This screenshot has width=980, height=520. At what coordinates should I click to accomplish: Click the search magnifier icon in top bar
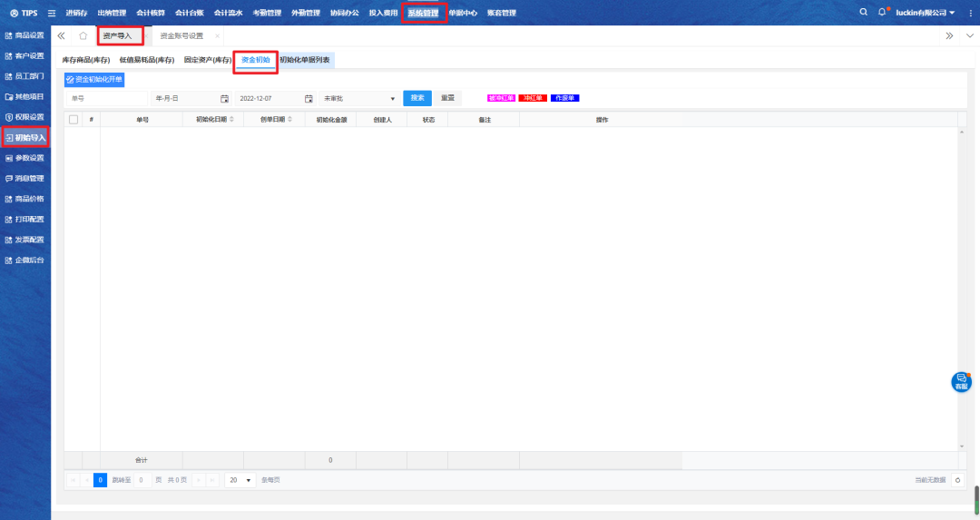click(863, 13)
